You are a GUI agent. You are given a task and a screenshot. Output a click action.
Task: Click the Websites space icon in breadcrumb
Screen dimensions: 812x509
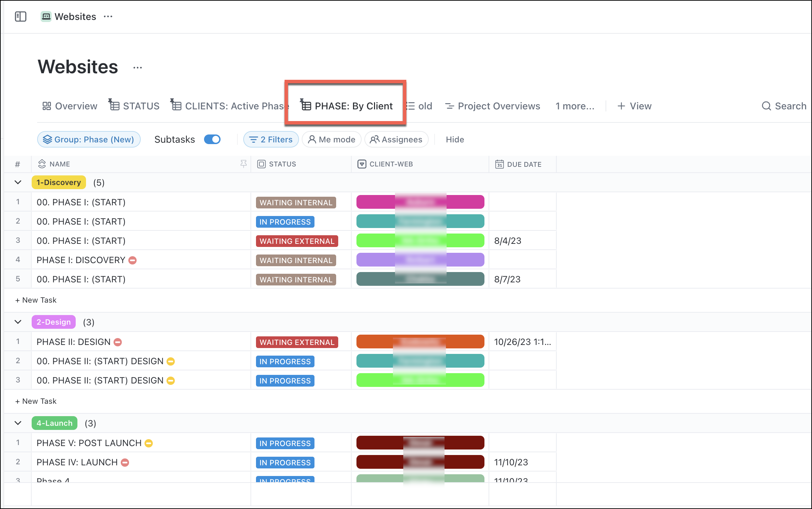point(46,17)
